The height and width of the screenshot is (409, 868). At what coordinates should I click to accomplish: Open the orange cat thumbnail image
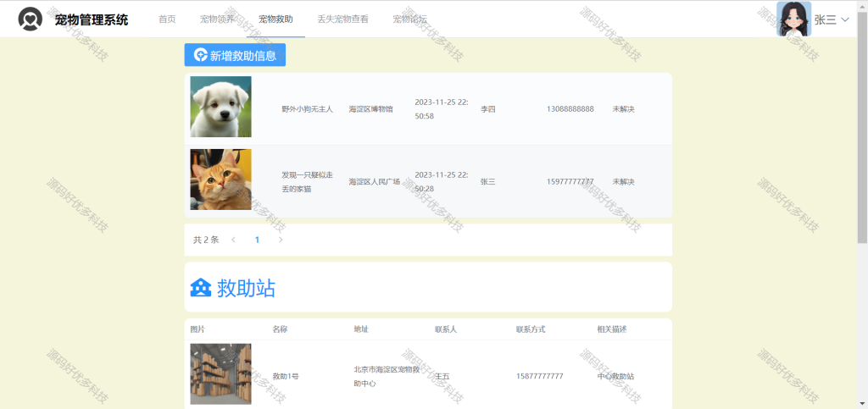click(221, 179)
